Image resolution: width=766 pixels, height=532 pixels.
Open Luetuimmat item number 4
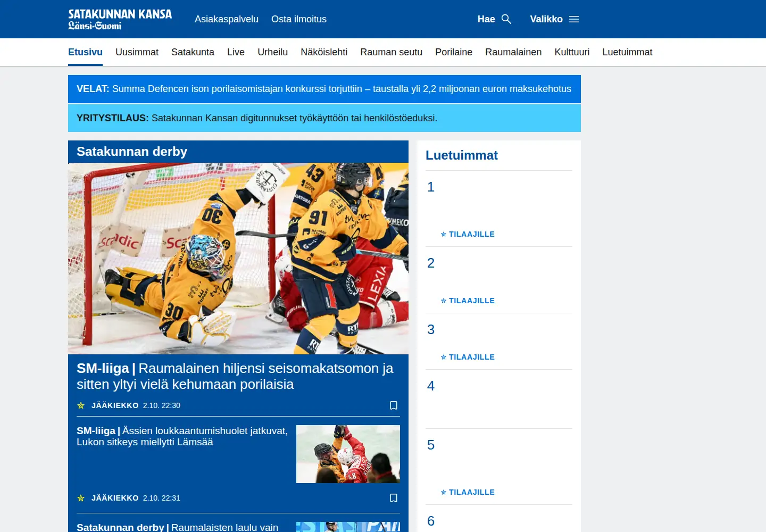tap(499, 399)
